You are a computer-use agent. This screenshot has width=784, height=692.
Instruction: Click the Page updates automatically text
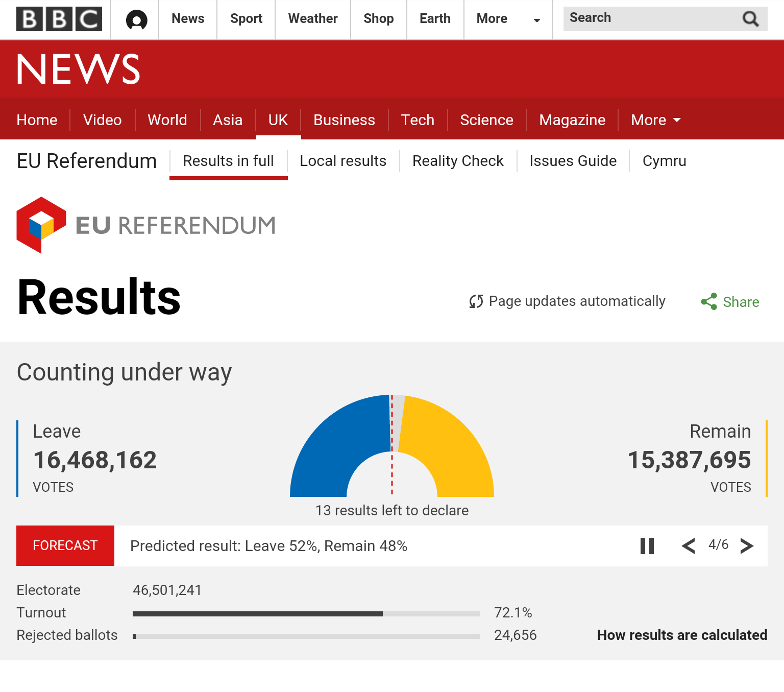coord(577,301)
